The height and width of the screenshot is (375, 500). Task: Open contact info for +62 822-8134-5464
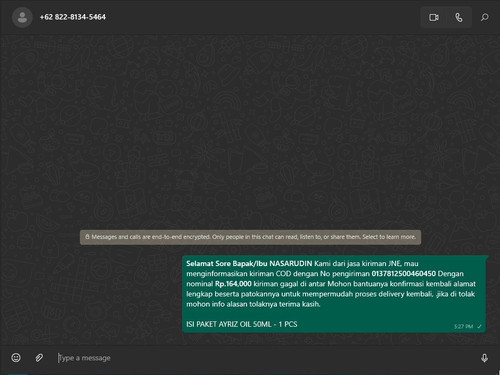[73, 17]
